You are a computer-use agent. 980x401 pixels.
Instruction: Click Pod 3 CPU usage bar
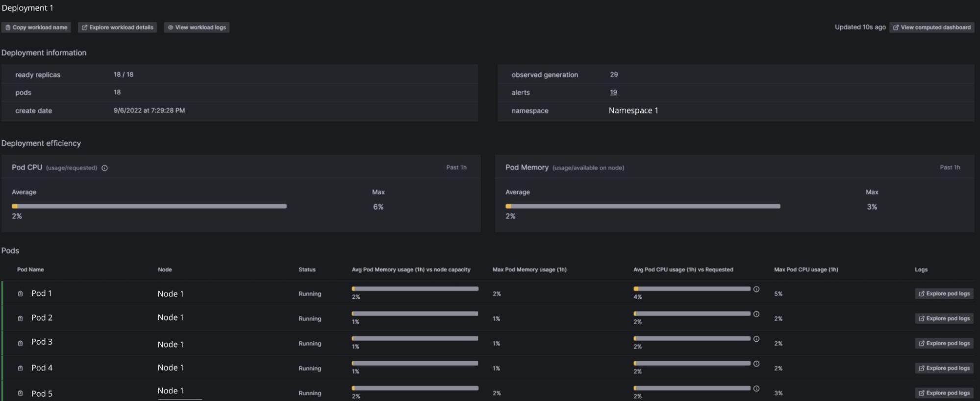(692, 338)
